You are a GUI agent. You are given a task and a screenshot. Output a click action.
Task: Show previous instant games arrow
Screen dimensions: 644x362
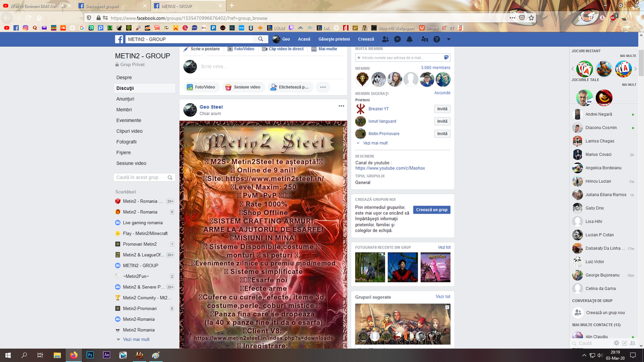click(573, 68)
